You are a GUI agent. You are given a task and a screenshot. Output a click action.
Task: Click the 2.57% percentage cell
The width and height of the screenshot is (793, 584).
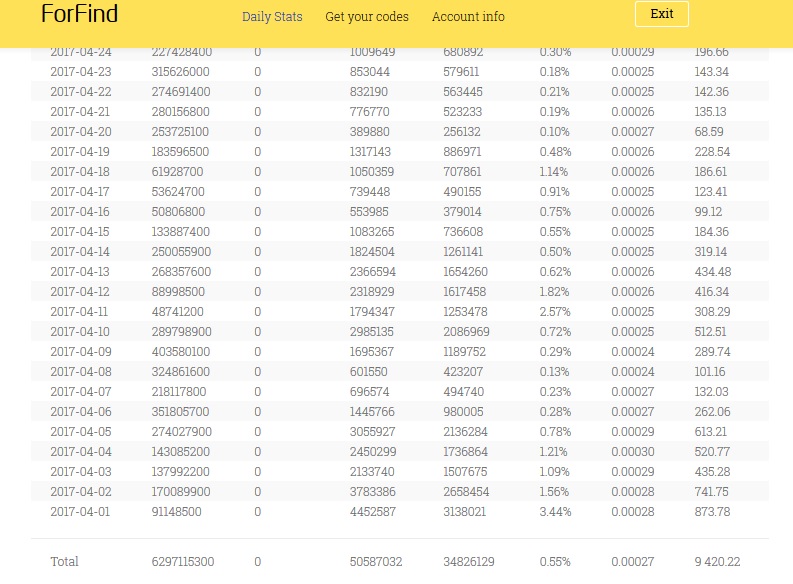pos(555,312)
